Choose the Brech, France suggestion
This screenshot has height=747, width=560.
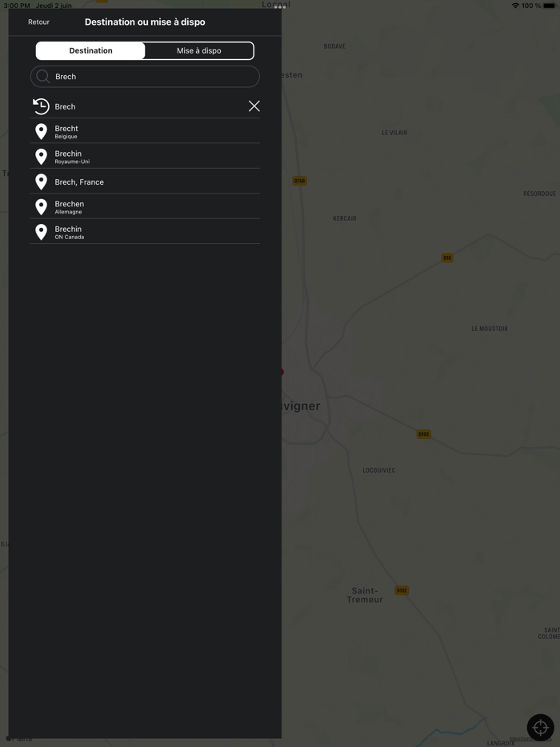(x=145, y=182)
